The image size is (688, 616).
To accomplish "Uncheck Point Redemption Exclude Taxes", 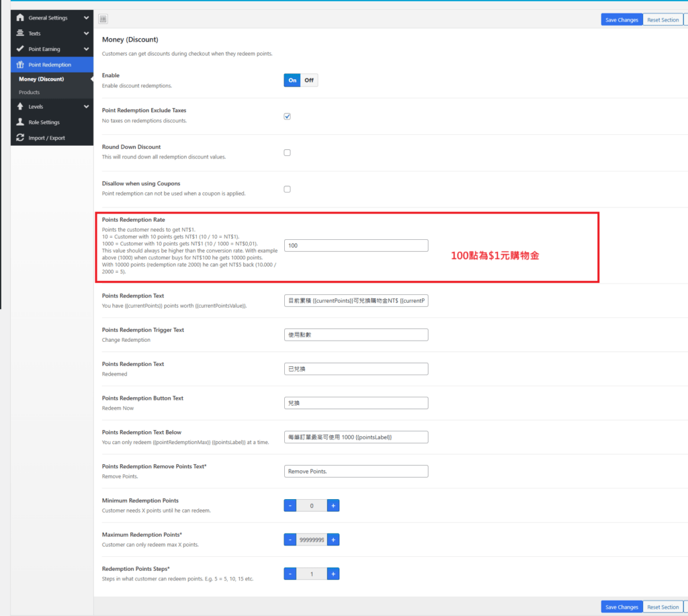I will [287, 116].
